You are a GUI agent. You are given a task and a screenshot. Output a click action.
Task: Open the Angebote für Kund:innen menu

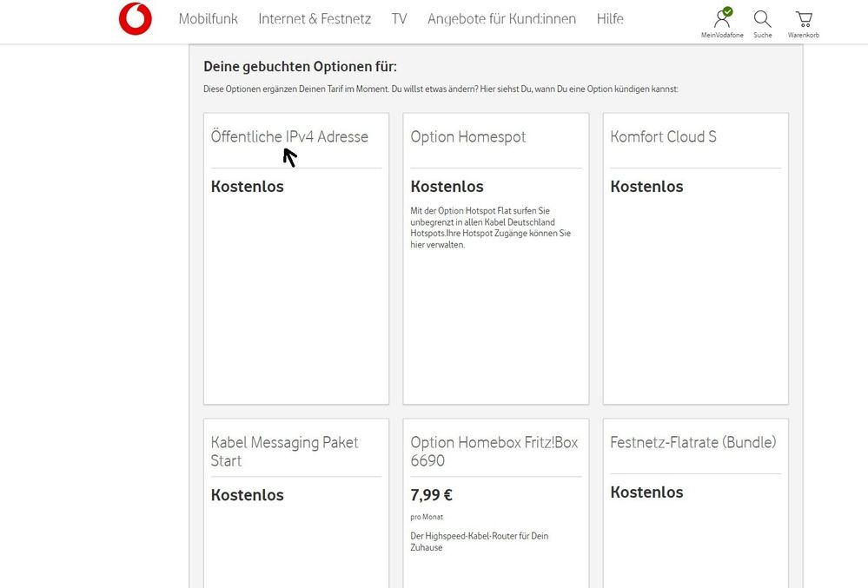(500, 18)
